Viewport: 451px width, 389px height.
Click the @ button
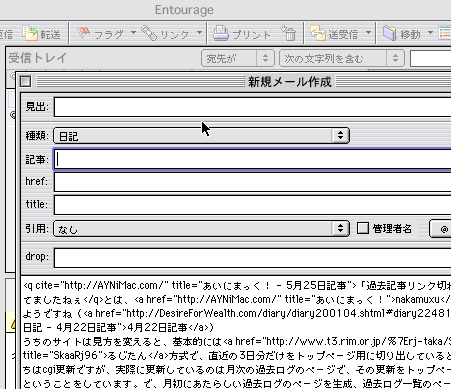[440, 229]
